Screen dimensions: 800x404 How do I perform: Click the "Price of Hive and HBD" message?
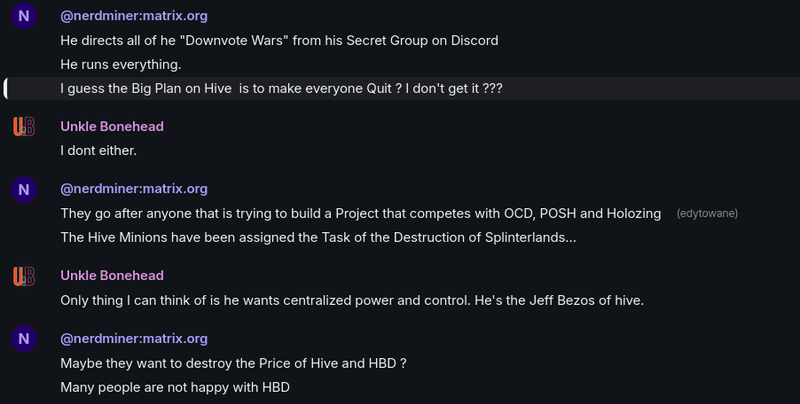pos(232,362)
